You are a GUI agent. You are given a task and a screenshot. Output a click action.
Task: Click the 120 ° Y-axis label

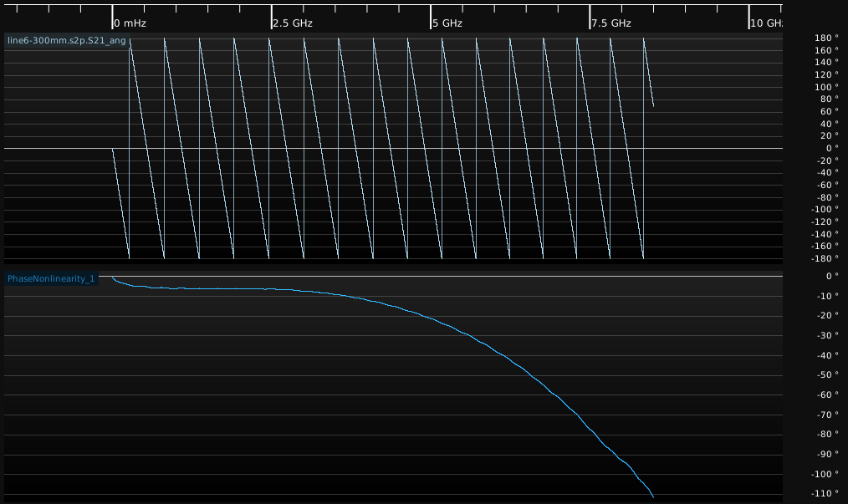pos(826,74)
